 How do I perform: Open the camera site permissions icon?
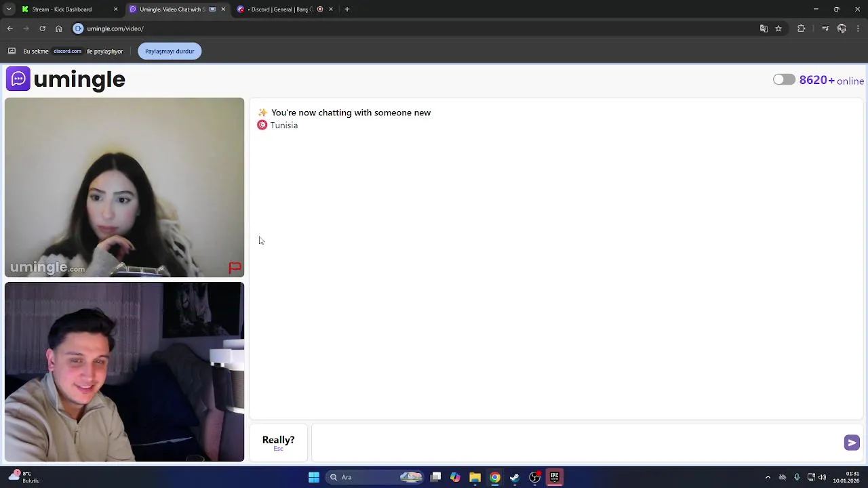point(78,28)
